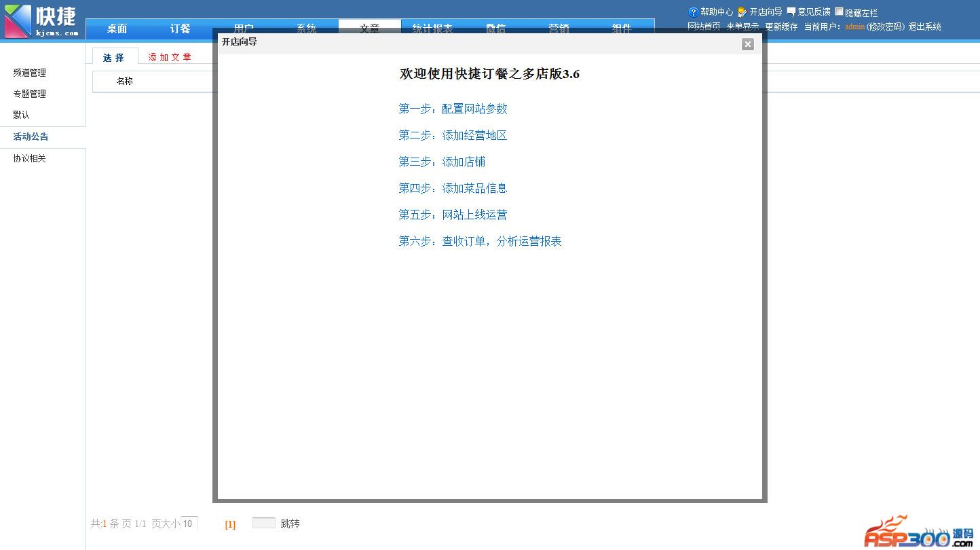Switch to the 添加文章 tab
The width and height of the screenshot is (980, 550).
click(x=170, y=57)
